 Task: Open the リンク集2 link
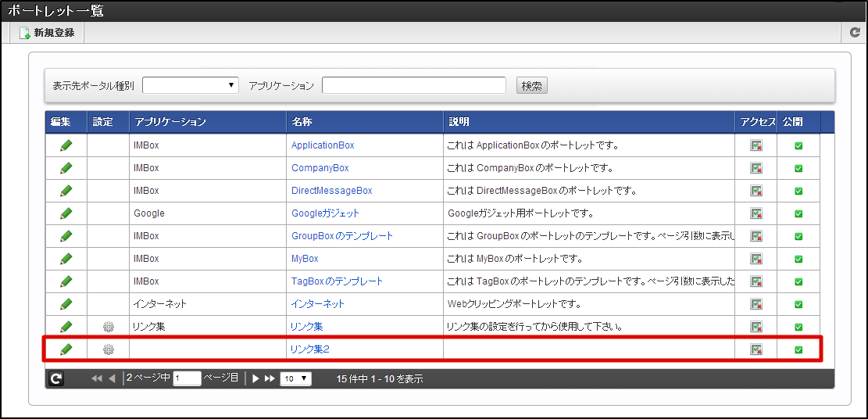310,349
